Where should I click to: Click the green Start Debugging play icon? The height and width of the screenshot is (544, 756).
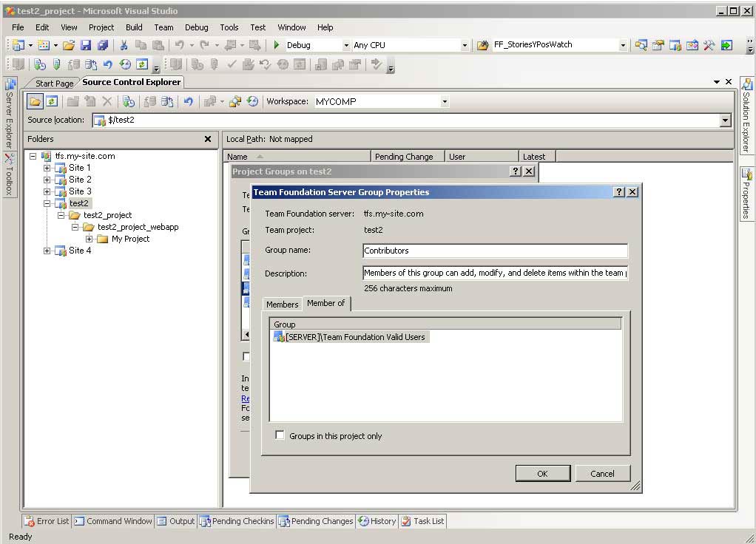click(x=276, y=45)
